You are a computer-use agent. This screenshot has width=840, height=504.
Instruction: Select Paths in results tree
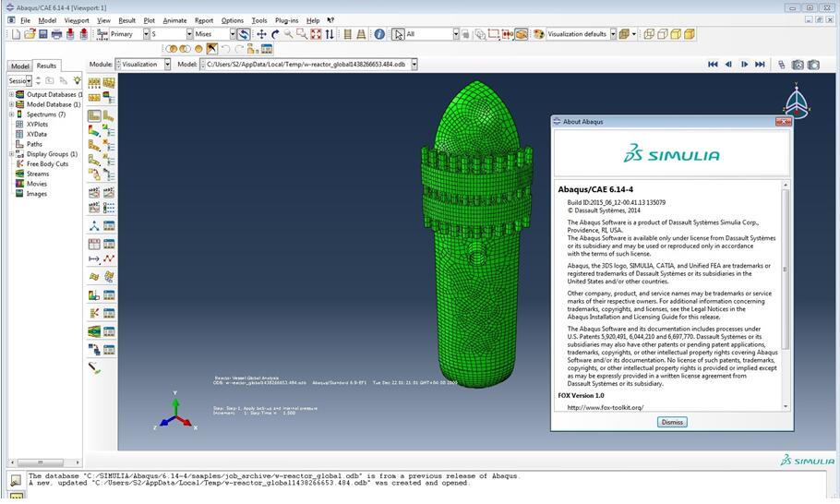(x=34, y=144)
